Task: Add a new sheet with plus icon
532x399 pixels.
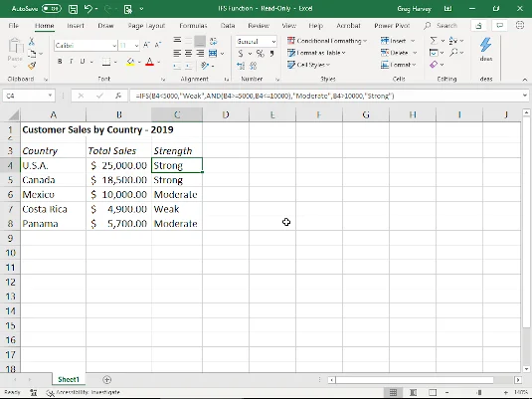Action: point(106,380)
